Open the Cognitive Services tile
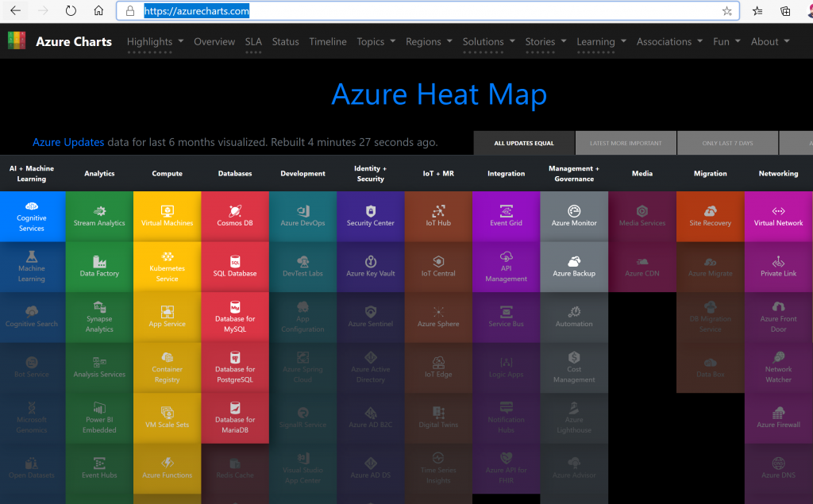This screenshot has width=813, height=504. pyautogui.click(x=32, y=216)
